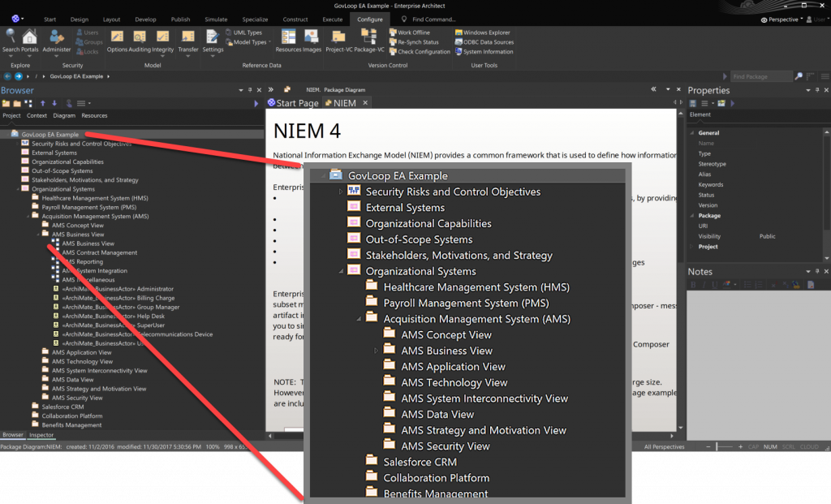Image resolution: width=831 pixels, height=504 pixels.
Task: Move selection down with Browser toolbar down arrow
Action: [x=54, y=103]
